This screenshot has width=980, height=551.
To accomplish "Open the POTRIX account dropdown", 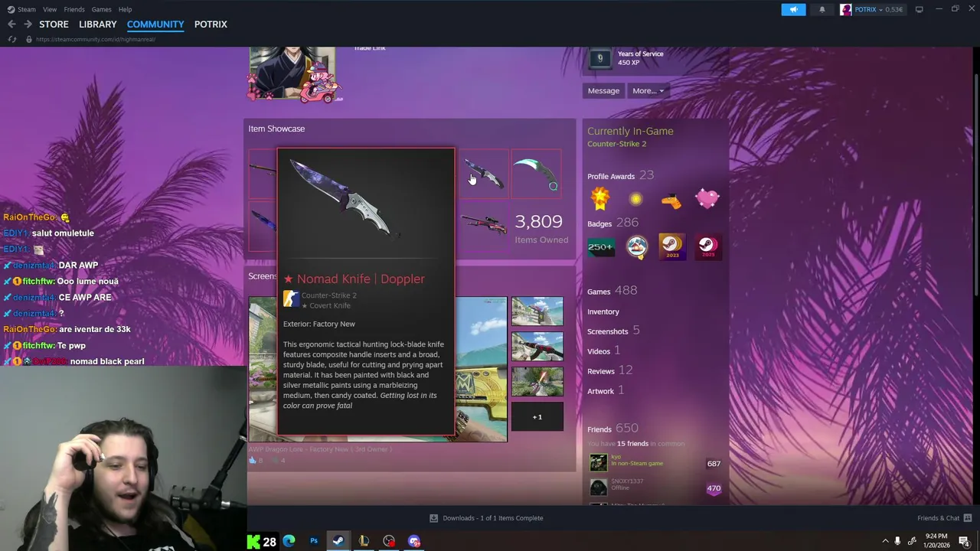I will (x=871, y=9).
